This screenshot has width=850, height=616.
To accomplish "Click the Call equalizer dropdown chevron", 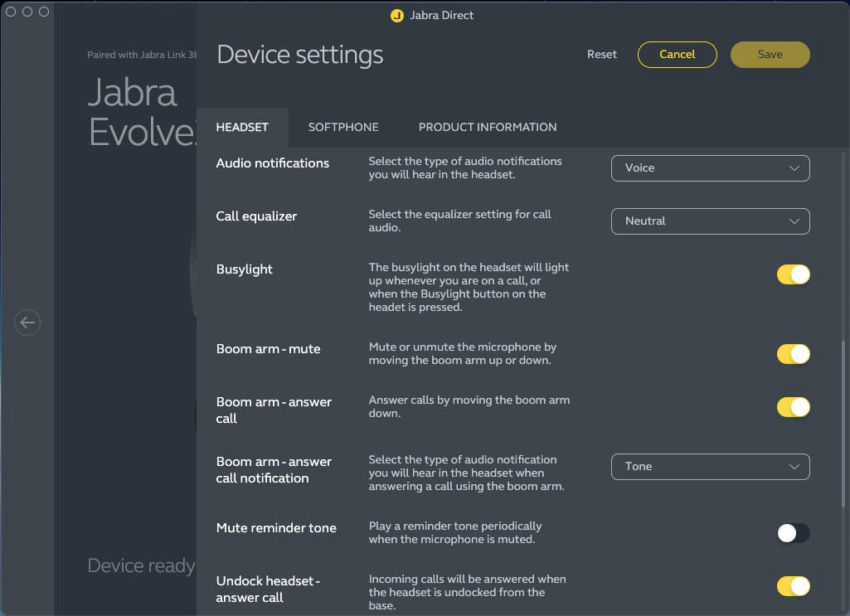I will point(794,221).
